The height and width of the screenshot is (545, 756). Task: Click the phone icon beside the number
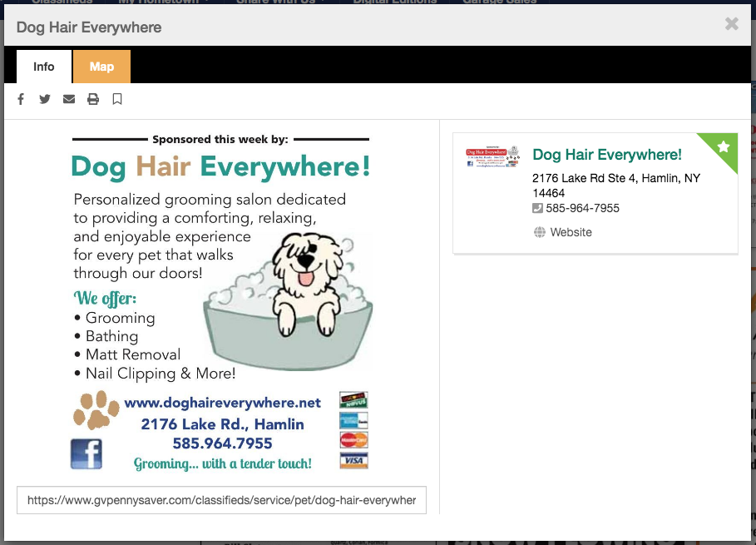pos(537,208)
